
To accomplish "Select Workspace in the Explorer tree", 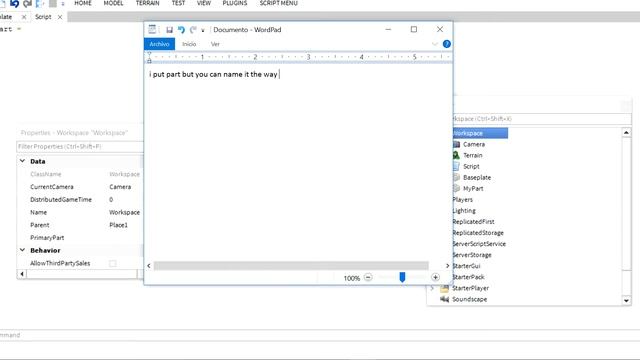I will [x=480, y=133].
